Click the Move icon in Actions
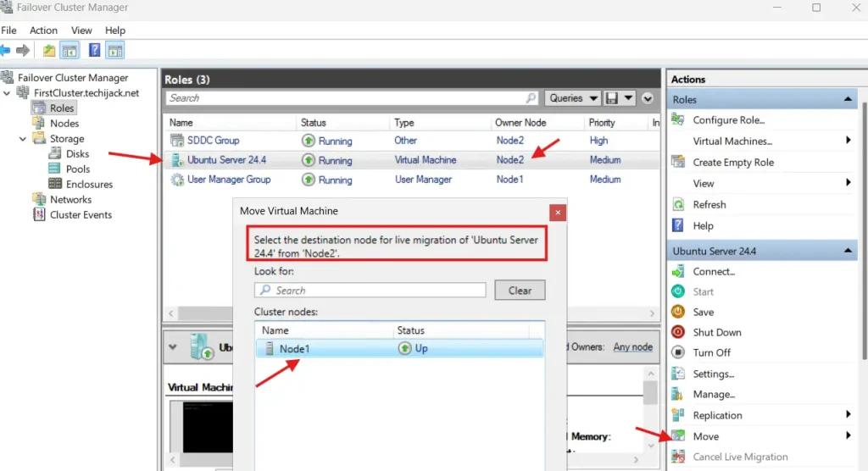The image size is (868, 471). [x=678, y=435]
